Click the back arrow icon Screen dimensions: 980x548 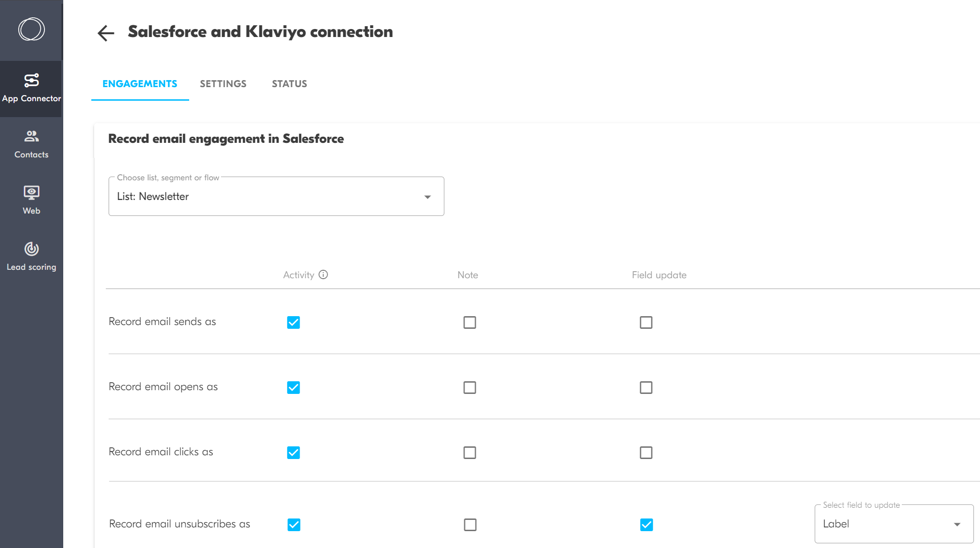coord(106,33)
